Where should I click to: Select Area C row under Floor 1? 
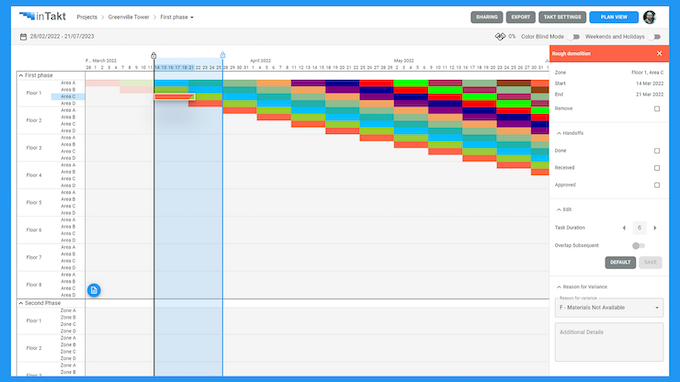tap(68, 97)
